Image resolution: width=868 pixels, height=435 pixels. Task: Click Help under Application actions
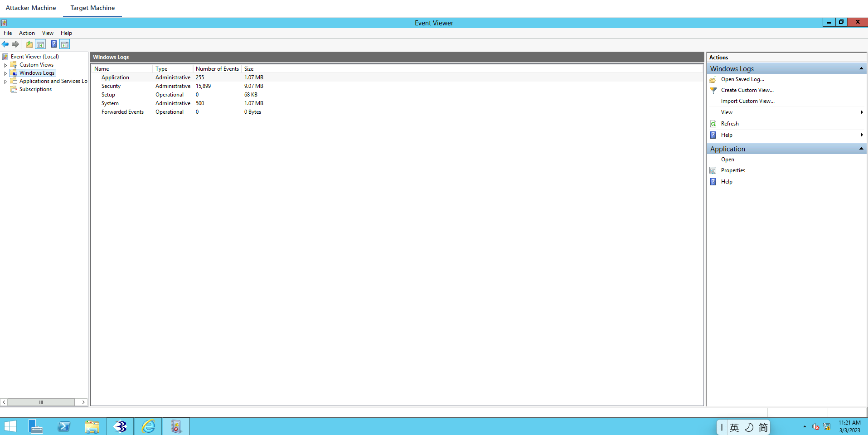click(727, 182)
